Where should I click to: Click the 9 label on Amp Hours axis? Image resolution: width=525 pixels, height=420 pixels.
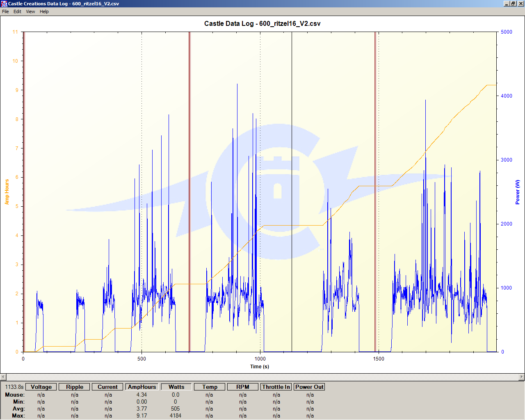coord(17,90)
